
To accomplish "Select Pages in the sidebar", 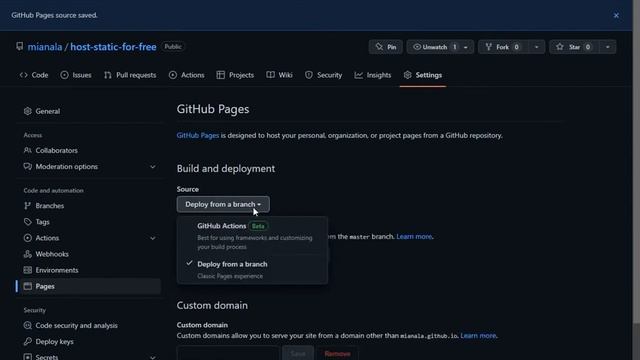I will [x=89, y=287].
